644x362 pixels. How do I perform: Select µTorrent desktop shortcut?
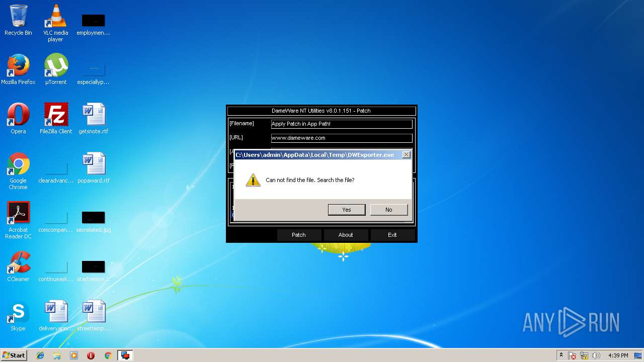[x=55, y=69]
